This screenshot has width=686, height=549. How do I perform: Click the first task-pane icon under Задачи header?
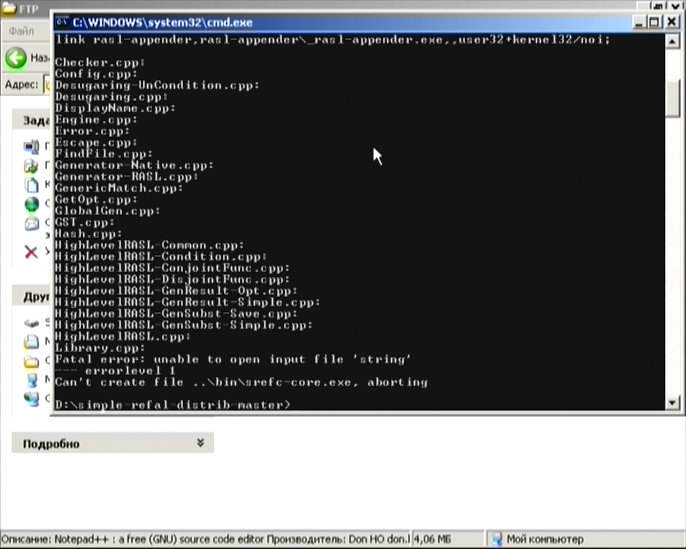pyautogui.click(x=32, y=146)
